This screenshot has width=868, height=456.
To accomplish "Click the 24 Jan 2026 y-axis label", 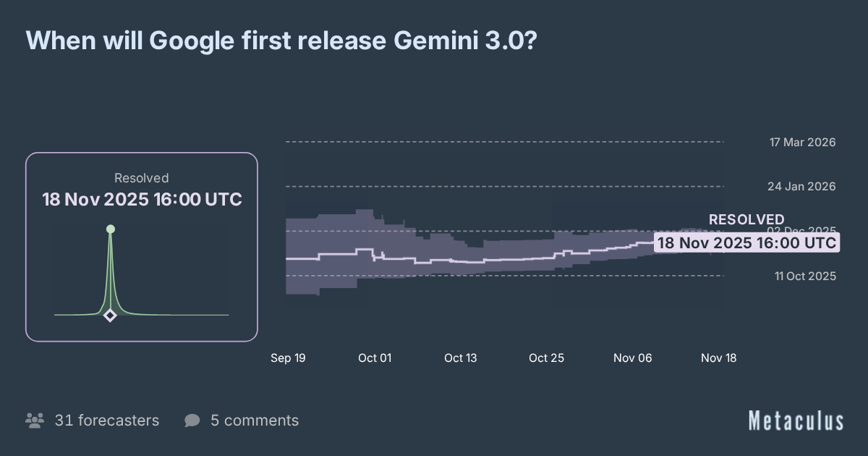I will coord(801,187).
